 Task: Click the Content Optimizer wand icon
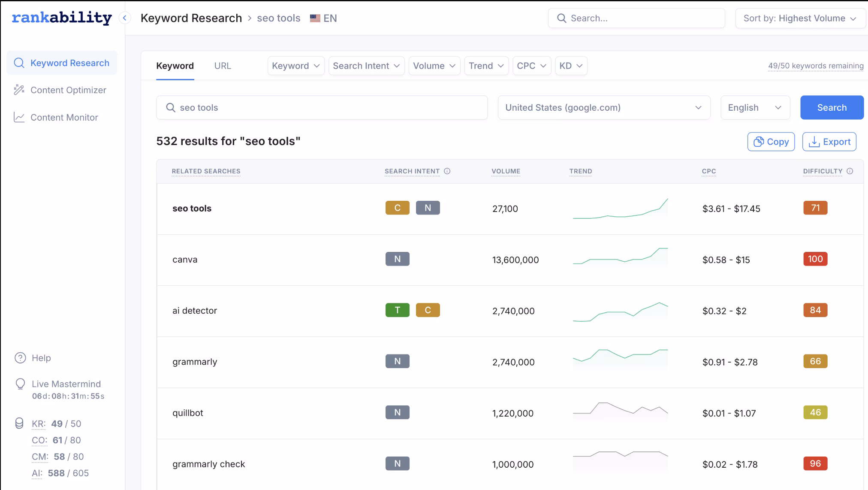(x=19, y=90)
